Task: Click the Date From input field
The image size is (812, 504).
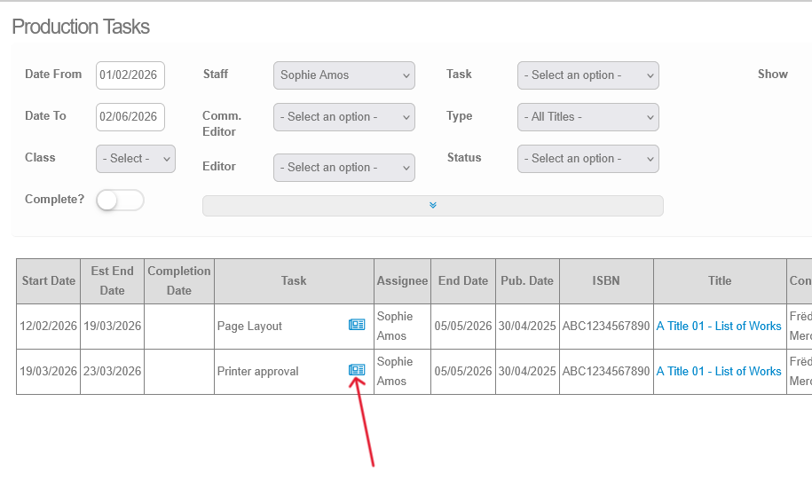Action: (130, 75)
